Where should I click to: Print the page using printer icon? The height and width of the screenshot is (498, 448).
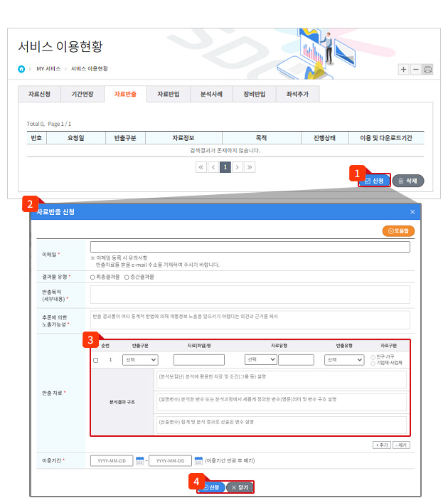click(427, 69)
